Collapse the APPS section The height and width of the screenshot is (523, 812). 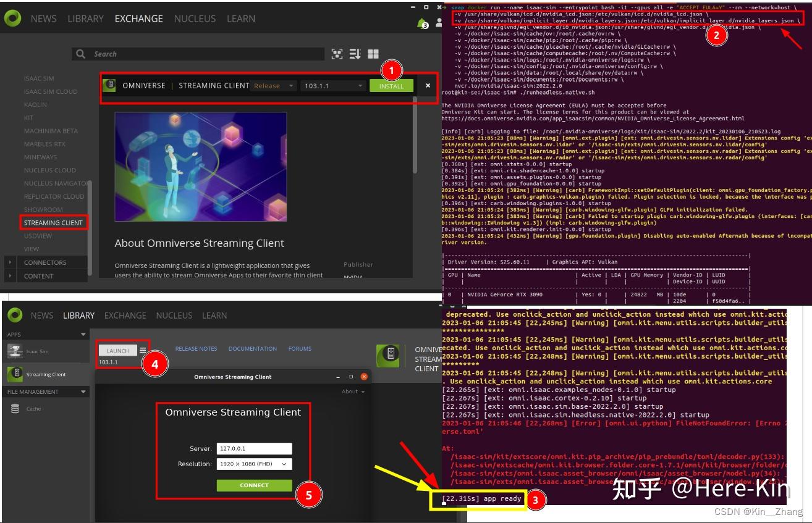(x=83, y=333)
